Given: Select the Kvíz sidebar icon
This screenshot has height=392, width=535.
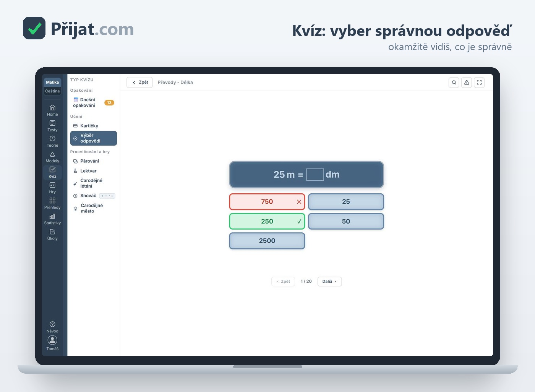Looking at the screenshot, I should click(x=52, y=172).
